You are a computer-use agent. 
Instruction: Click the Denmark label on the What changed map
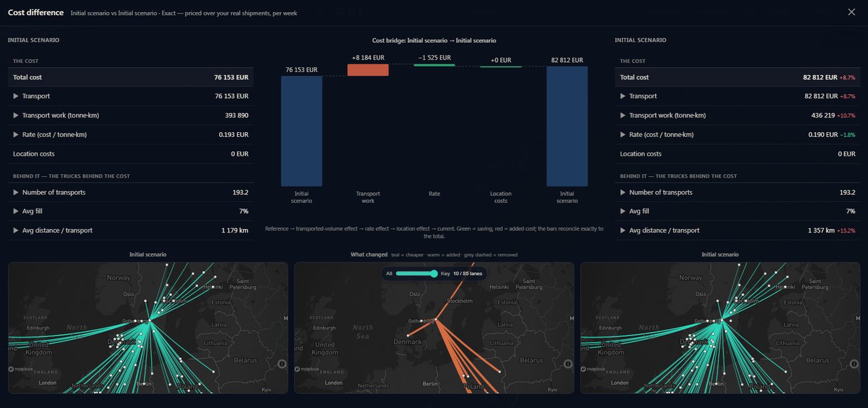[407, 342]
